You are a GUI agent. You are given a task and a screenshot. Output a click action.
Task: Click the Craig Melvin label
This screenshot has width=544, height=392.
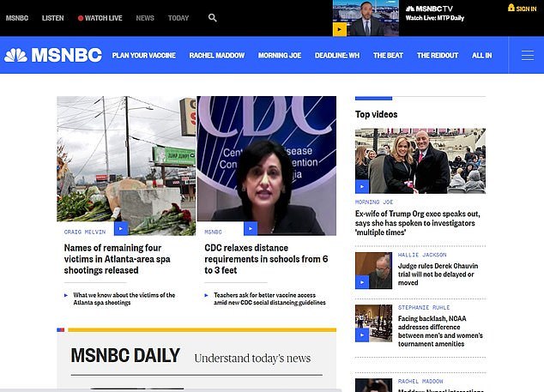(85, 232)
